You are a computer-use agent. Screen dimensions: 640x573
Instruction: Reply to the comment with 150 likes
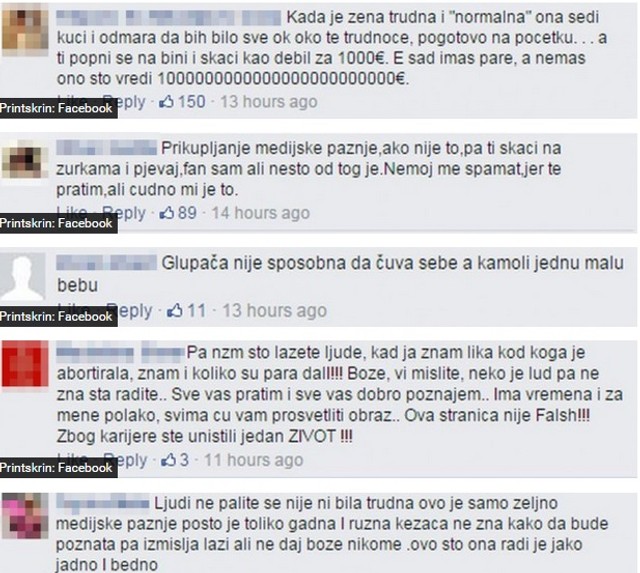129,101
